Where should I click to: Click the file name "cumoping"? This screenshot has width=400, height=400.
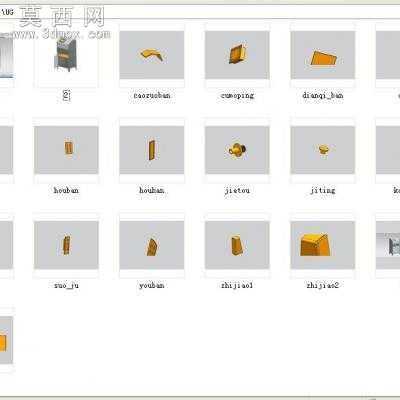pos(237,96)
